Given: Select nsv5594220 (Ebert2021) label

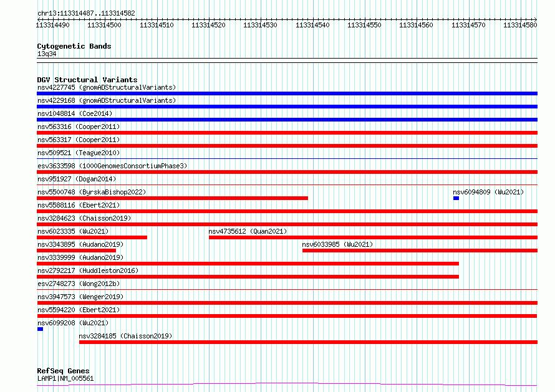Looking at the screenshot, I should tap(79, 310).
